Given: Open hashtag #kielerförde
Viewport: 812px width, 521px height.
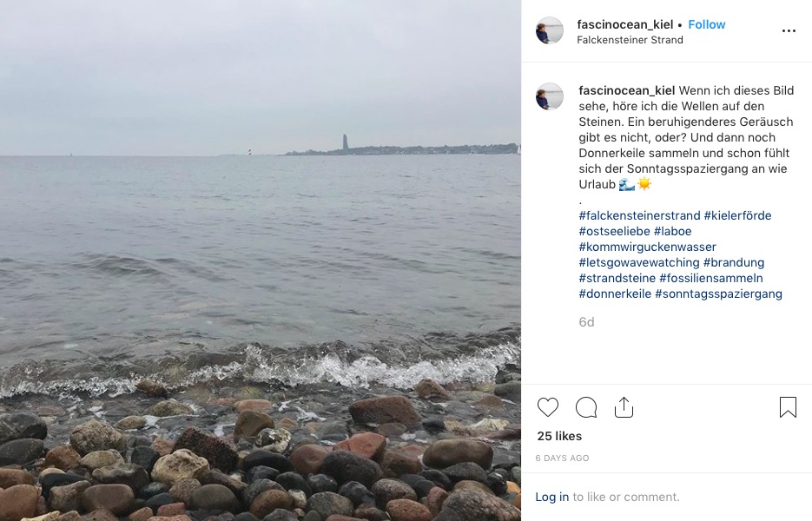Looking at the screenshot, I should [x=737, y=215].
